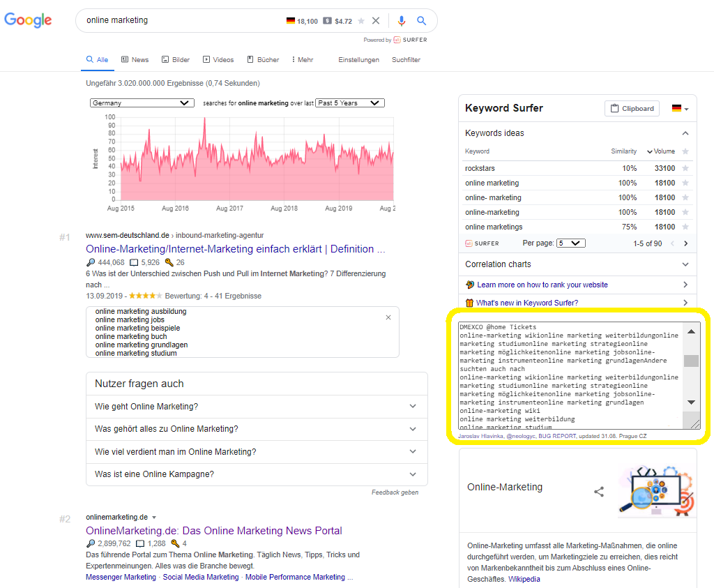Image resolution: width=714 pixels, height=588 pixels.
Task: Open the Mehr menu
Action: (x=303, y=60)
